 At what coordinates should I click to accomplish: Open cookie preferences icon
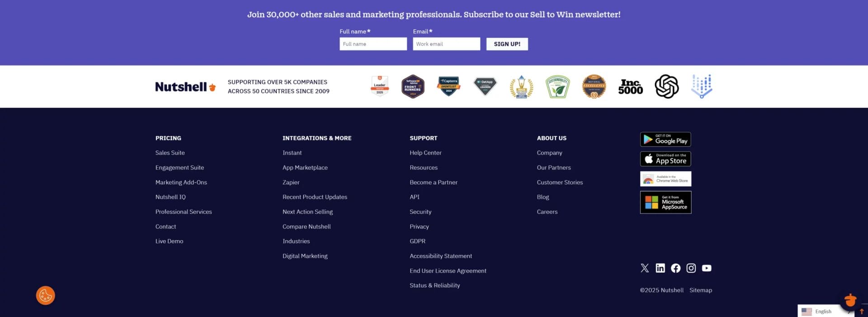coord(46,296)
